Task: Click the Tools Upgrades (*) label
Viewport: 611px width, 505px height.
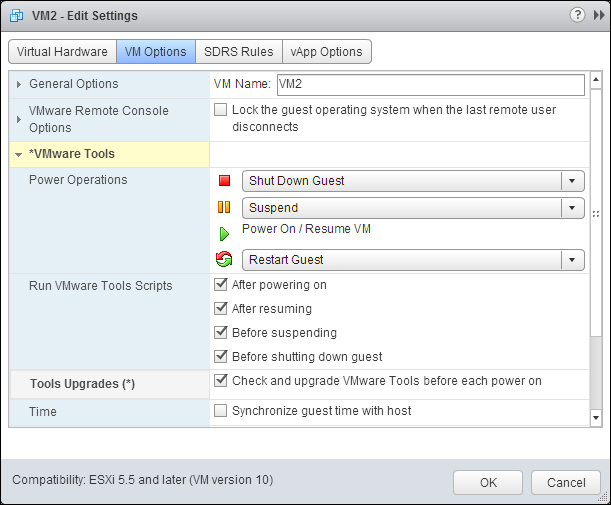Action: pyautogui.click(x=83, y=384)
